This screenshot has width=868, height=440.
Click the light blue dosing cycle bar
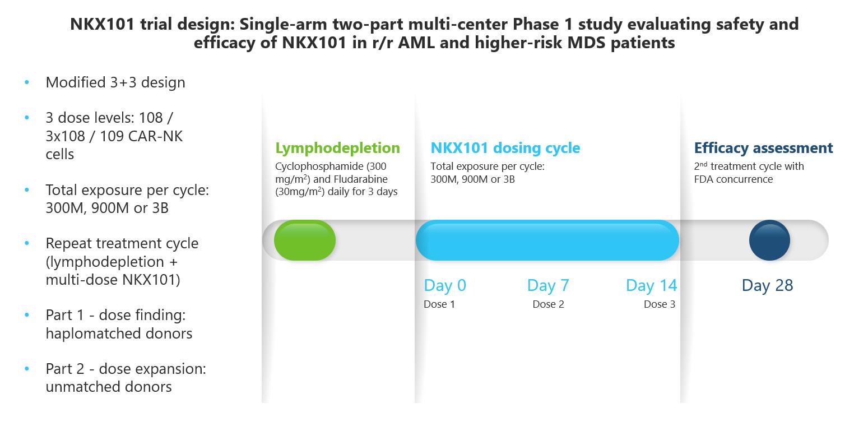click(x=547, y=240)
